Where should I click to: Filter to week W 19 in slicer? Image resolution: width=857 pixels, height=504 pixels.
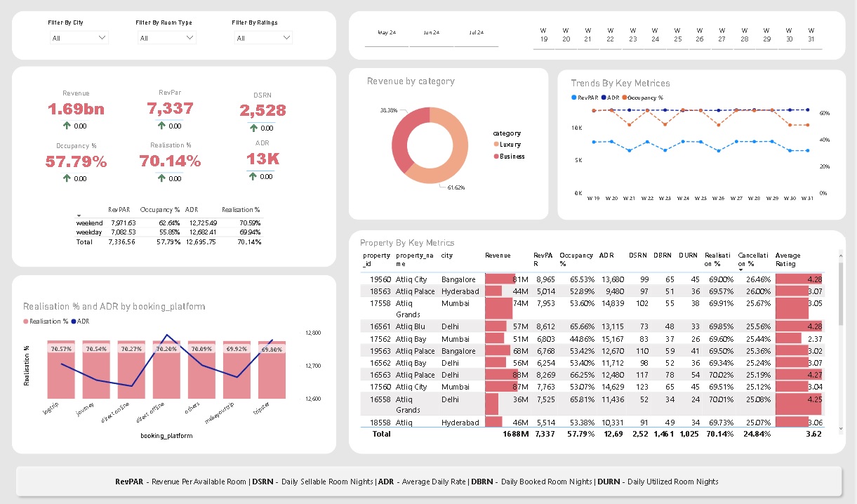pyautogui.click(x=543, y=34)
